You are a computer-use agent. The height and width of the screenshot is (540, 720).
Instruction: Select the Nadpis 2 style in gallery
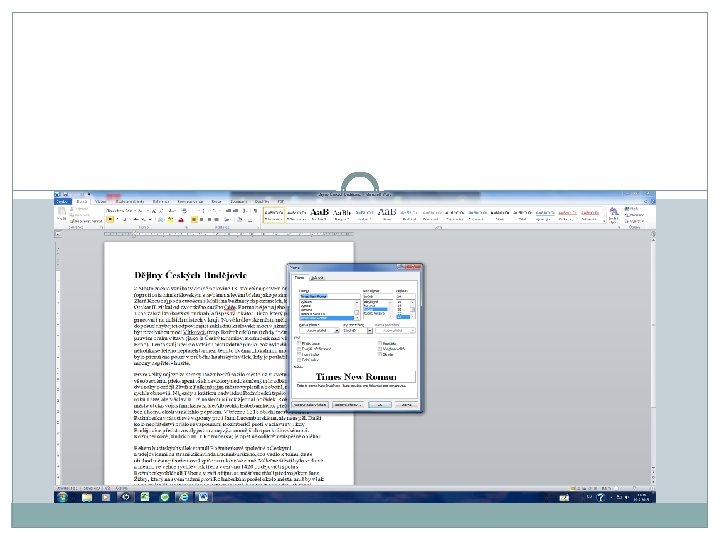tap(342, 214)
